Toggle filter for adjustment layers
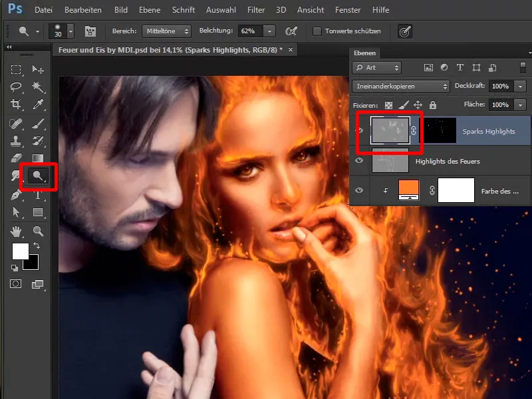The image size is (532, 399). coord(444,68)
